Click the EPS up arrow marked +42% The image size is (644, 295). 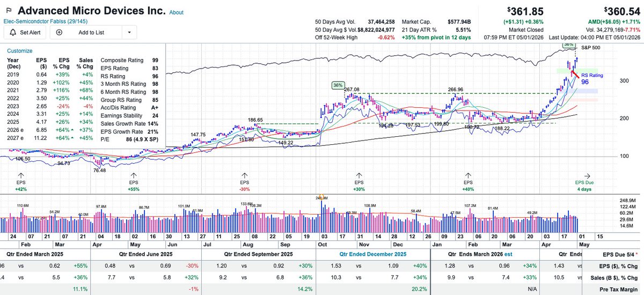(x=21, y=175)
